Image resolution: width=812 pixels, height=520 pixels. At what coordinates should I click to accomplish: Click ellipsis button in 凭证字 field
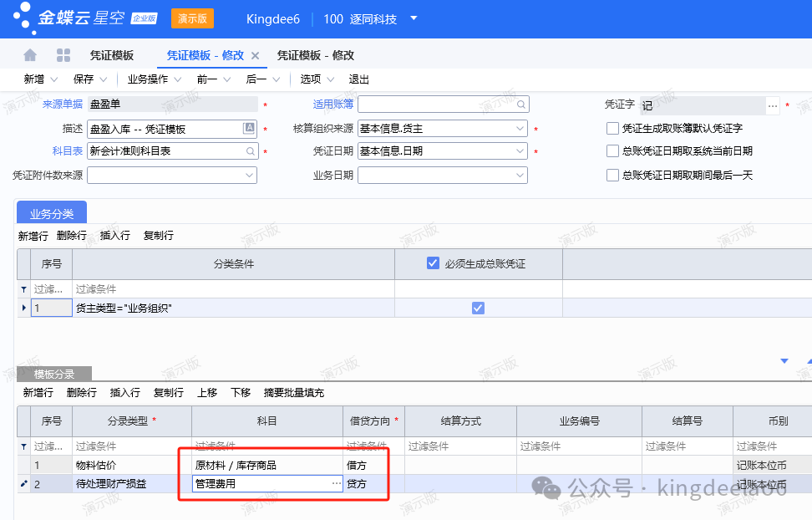click(773, 105)
